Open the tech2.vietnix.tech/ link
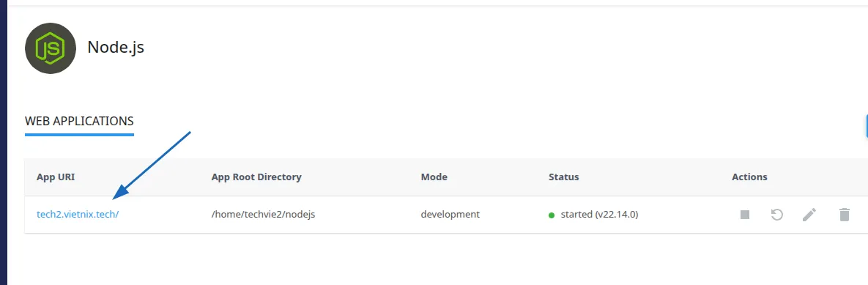This screenshot has width=868, height=285. (x=78, y=215)
